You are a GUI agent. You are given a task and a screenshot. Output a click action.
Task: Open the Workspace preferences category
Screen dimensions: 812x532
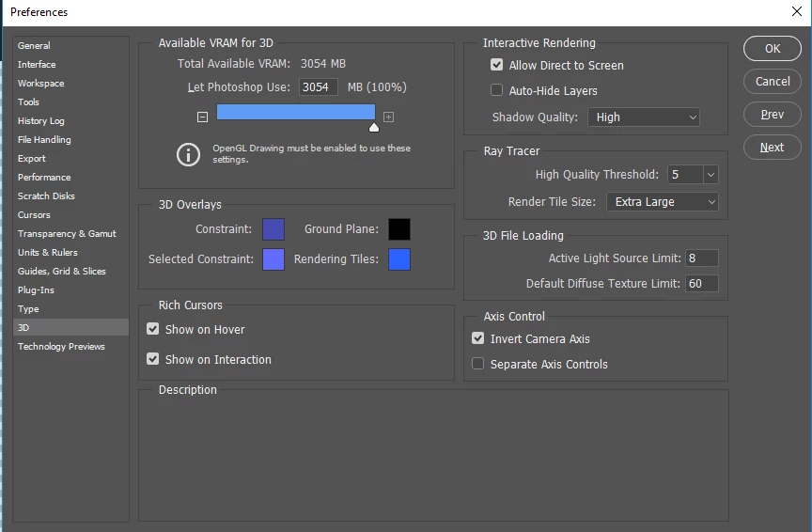[x=70, y=83]
